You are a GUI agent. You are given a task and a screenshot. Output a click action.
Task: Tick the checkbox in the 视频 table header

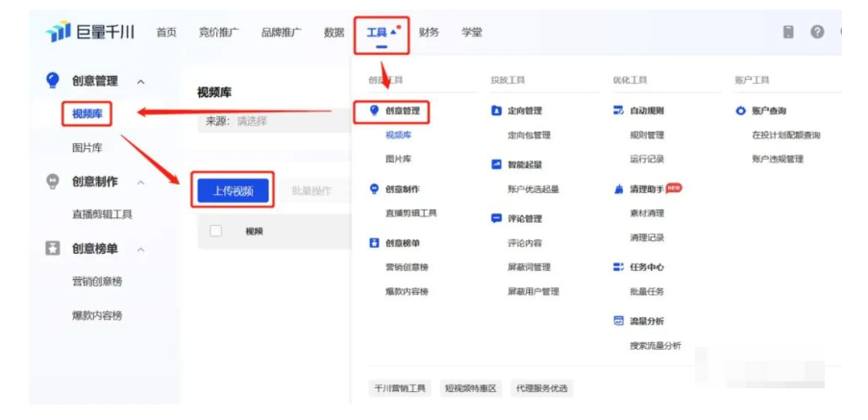pyautogui.click(x=216, y=232)
